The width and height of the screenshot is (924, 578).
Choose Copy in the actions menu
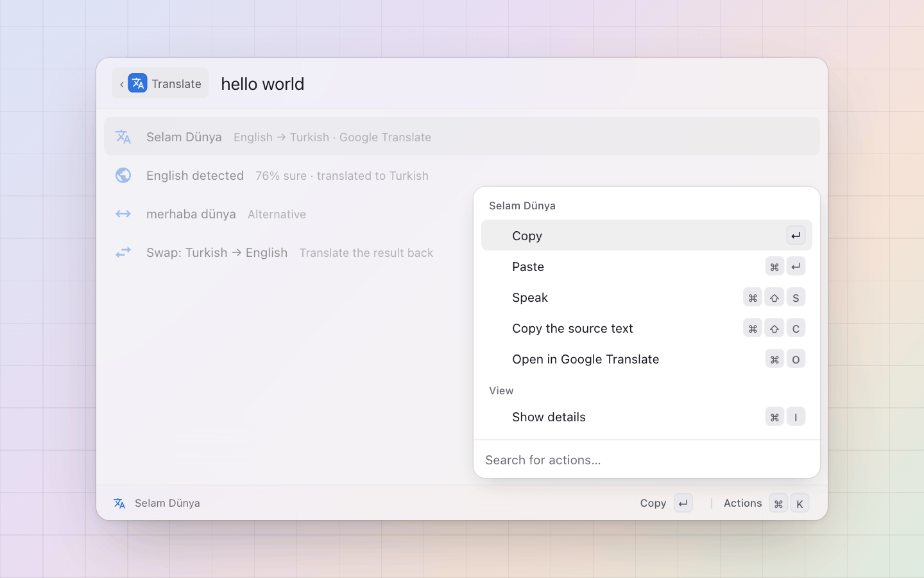(x=647, y=236)
